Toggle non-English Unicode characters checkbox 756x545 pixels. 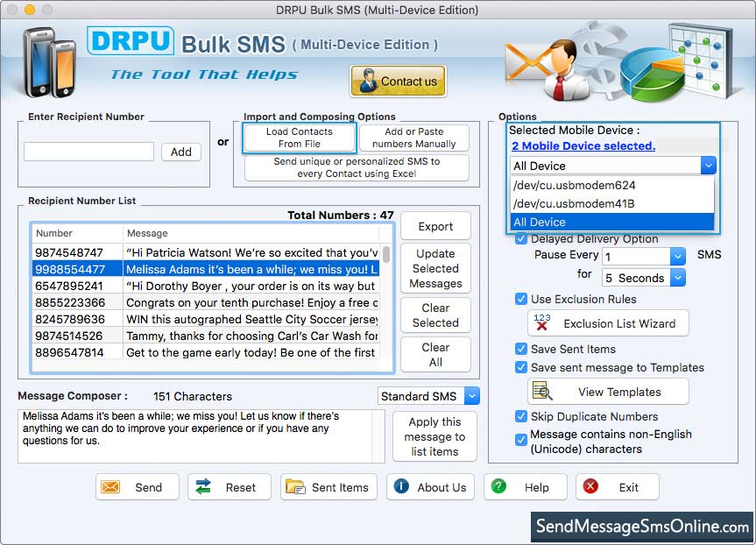(x=520, y=439)
